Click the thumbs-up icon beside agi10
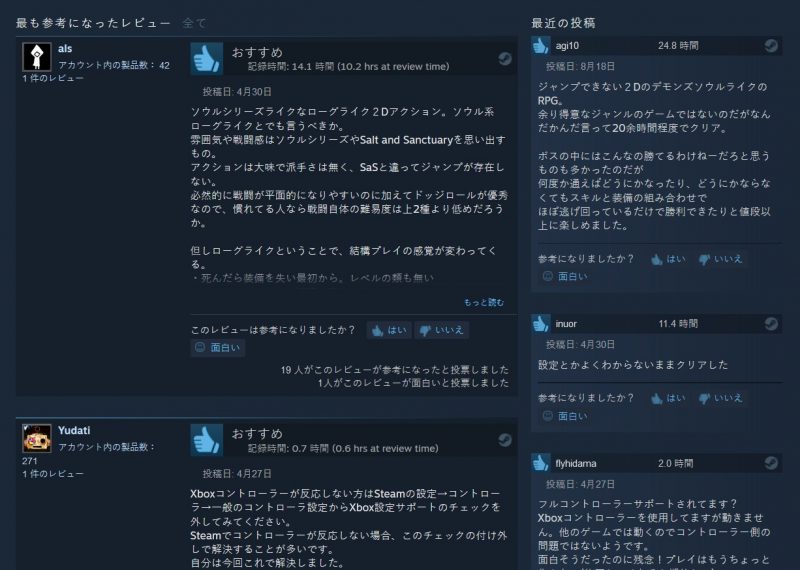Image resolution: width=800 pixels, height=570 pixels. tap(541, 45)
